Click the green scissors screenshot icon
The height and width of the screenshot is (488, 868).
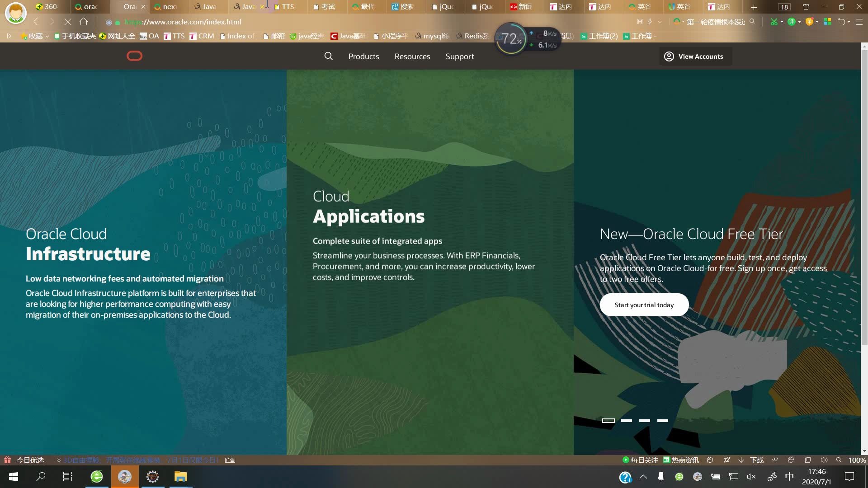pyautogui.click(x=774, y=22)
